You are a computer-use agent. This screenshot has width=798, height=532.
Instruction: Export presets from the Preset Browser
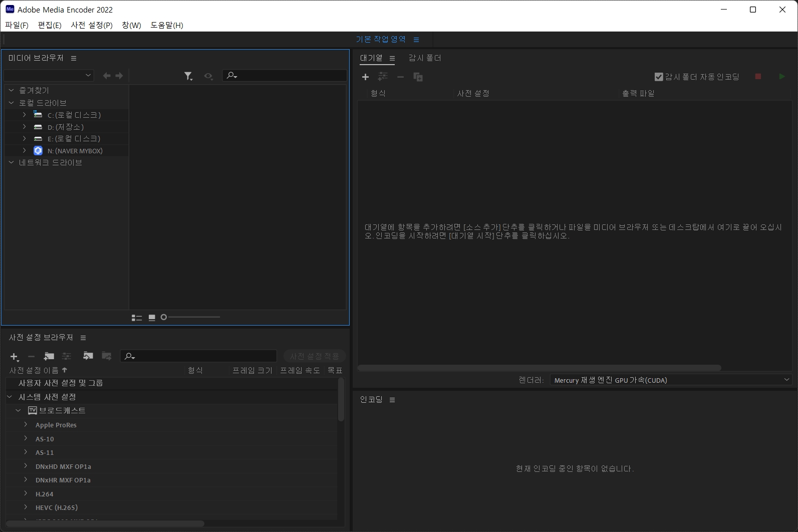pos(107,356)
